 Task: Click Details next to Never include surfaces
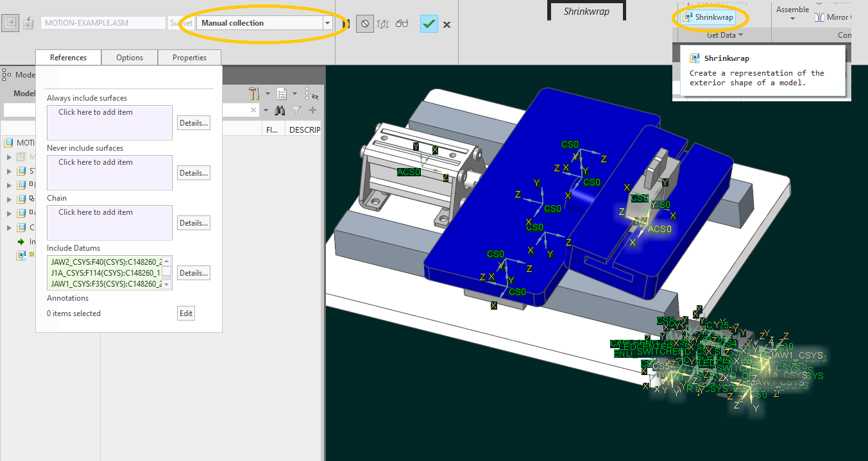[193, 172]
